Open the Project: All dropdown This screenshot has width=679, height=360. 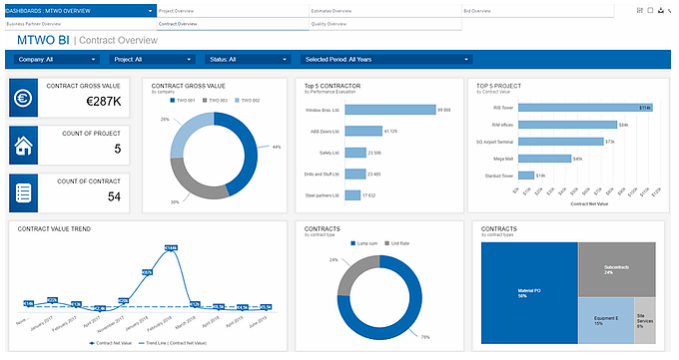point(152,59)
